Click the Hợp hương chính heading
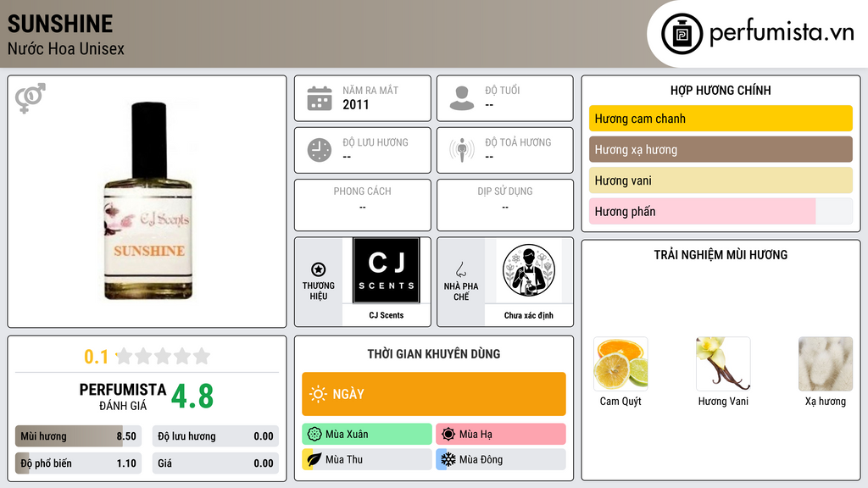Viewport: 868px width, 488px height. tap(721, 90)
